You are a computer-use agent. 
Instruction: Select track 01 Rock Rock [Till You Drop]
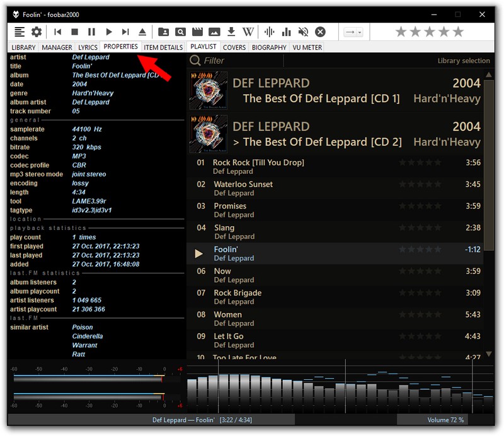[335, 166]
